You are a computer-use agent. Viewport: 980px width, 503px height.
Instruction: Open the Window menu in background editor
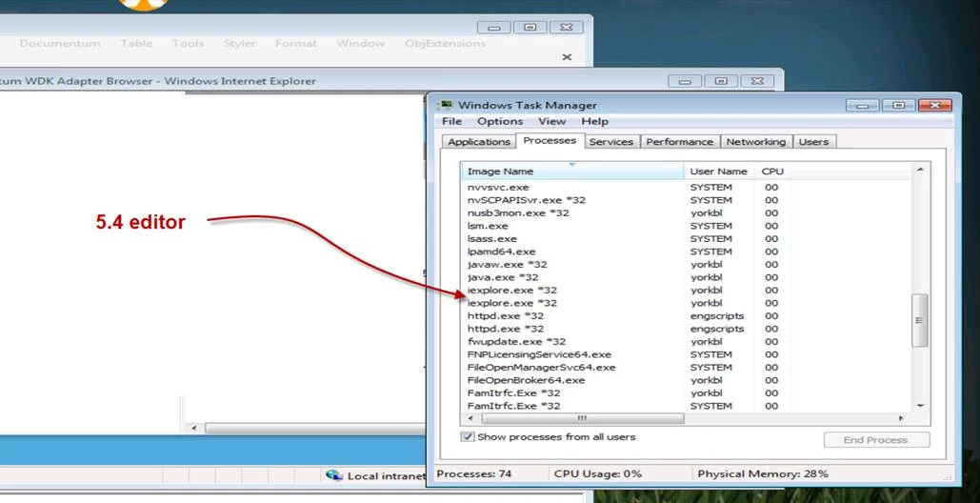point(361,43)
